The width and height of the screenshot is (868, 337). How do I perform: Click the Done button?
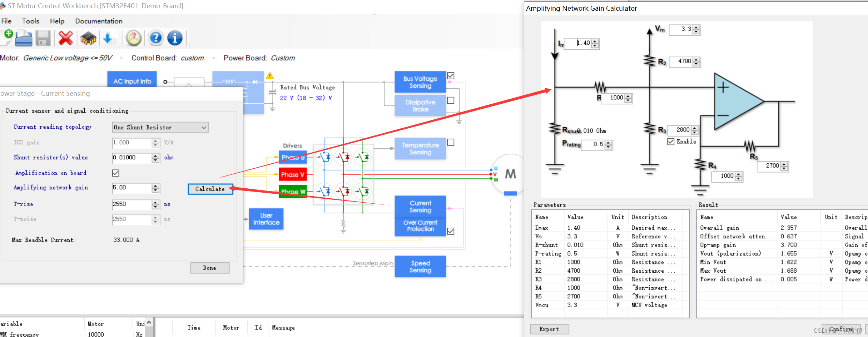click(x=210, y=268)
